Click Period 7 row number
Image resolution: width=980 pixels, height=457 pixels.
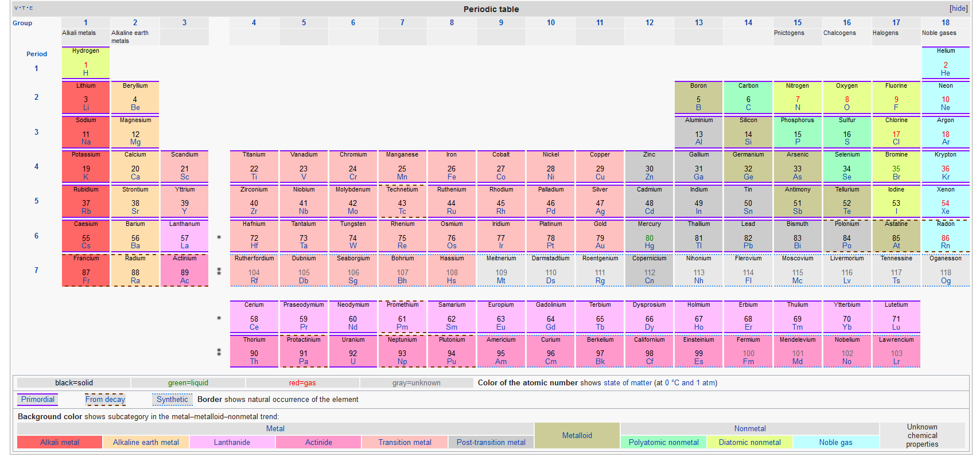(x=37, y=270)
